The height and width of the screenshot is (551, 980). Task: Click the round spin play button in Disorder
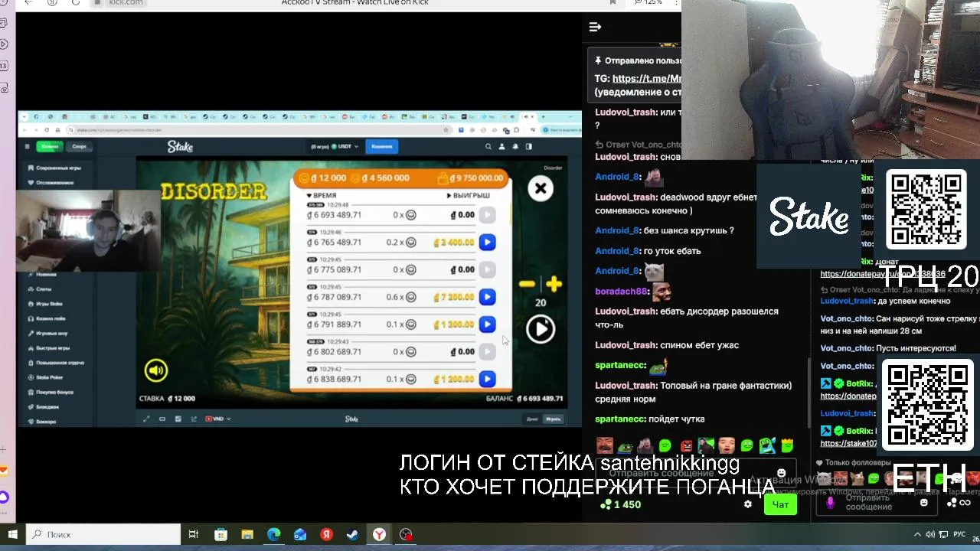click(x=541, y=329)
